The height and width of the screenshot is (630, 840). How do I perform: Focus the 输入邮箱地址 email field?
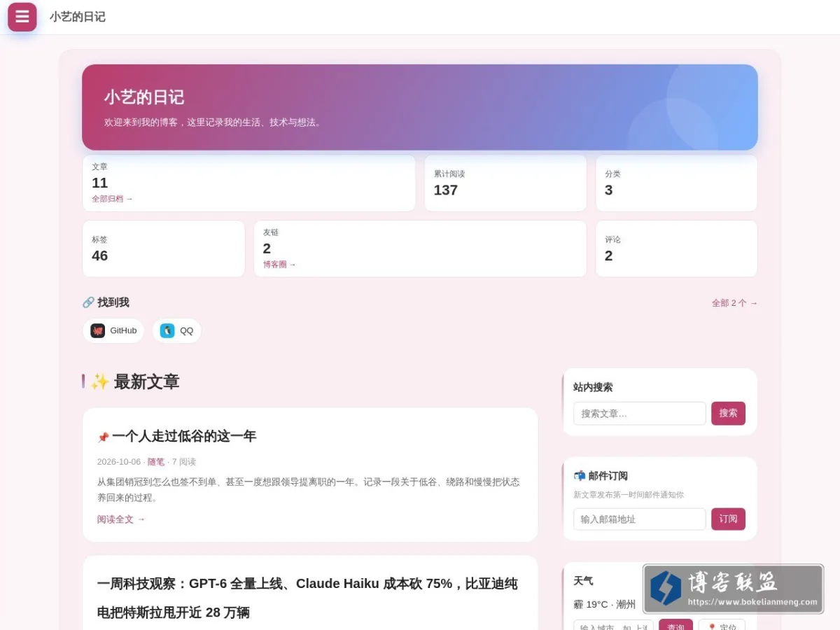640,519
